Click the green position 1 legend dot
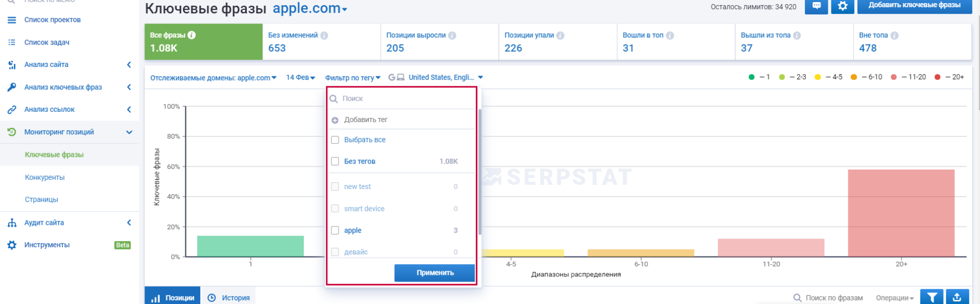Image resolution: width=980 pixels, height=304 pixels. pos(751,77)
